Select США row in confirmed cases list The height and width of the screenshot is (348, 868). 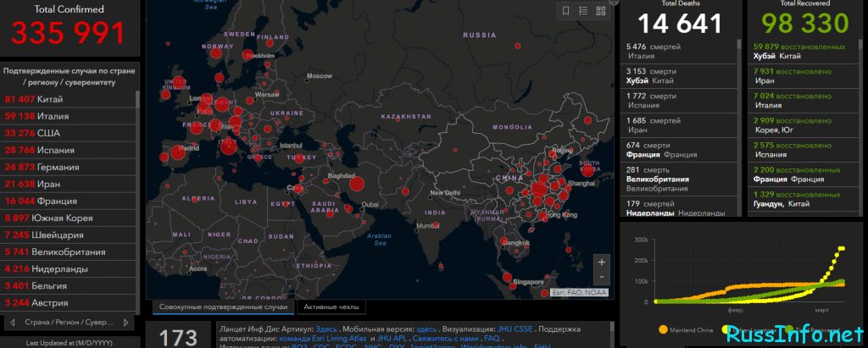click(x=68, y=133)
